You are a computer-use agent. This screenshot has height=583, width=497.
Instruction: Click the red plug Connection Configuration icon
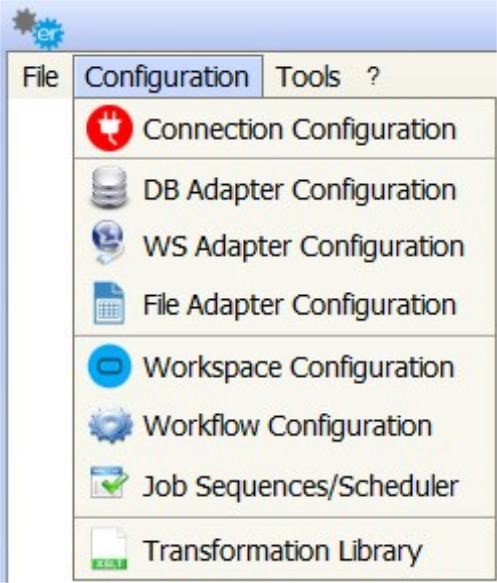[x=110, y=128]
